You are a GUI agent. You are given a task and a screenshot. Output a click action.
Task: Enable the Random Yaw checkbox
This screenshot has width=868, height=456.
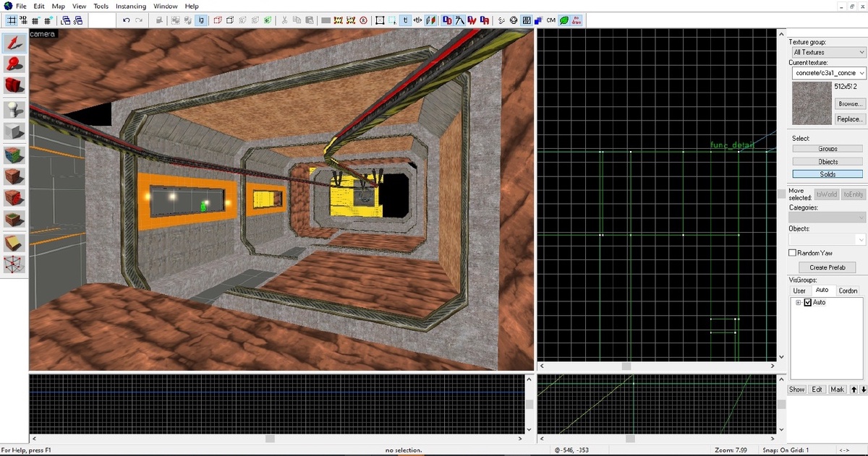(x=792, y=253)
